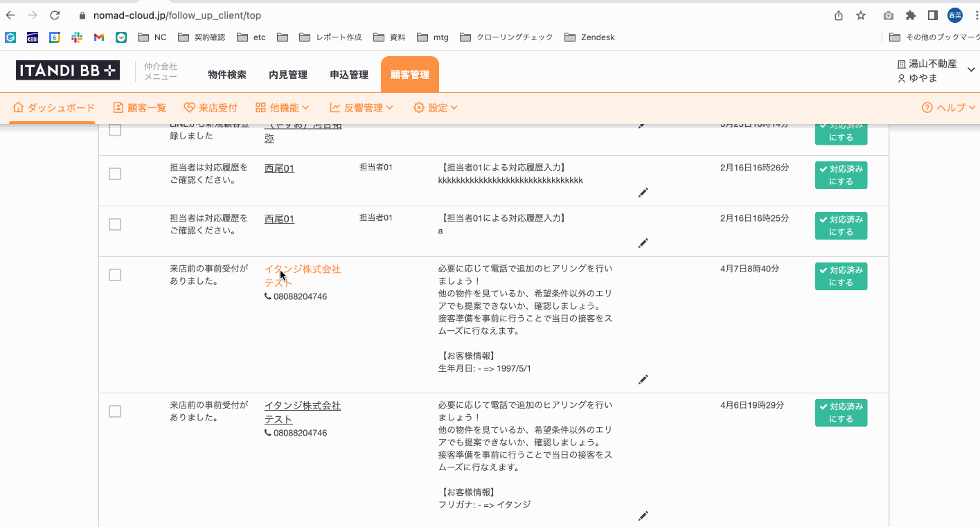Screen dimensions: 980x527
Task: Open the 内見管理 tab
Action: click(288, 75)
